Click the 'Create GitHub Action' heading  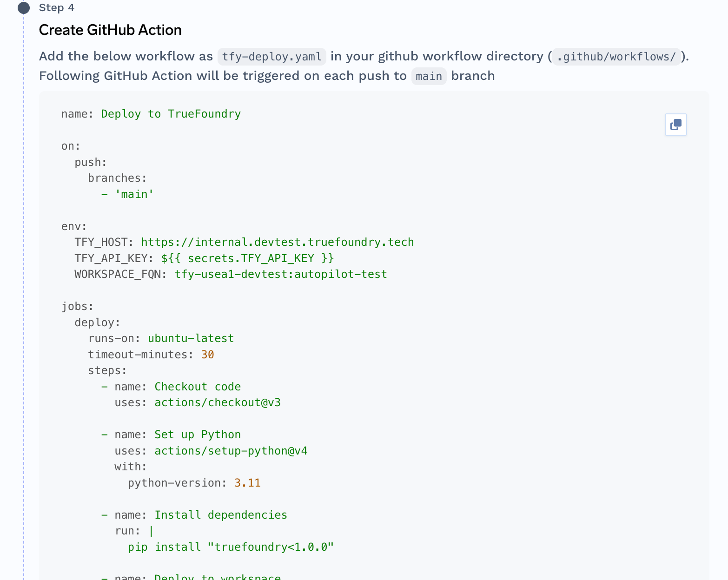(x=110, y=30)
